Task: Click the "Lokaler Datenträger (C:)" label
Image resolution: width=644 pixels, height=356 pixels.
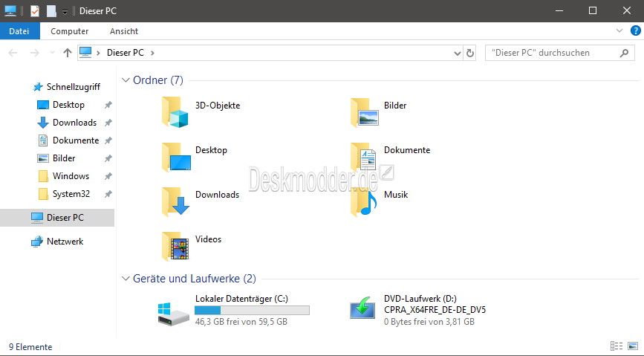Action: point(241,299)
